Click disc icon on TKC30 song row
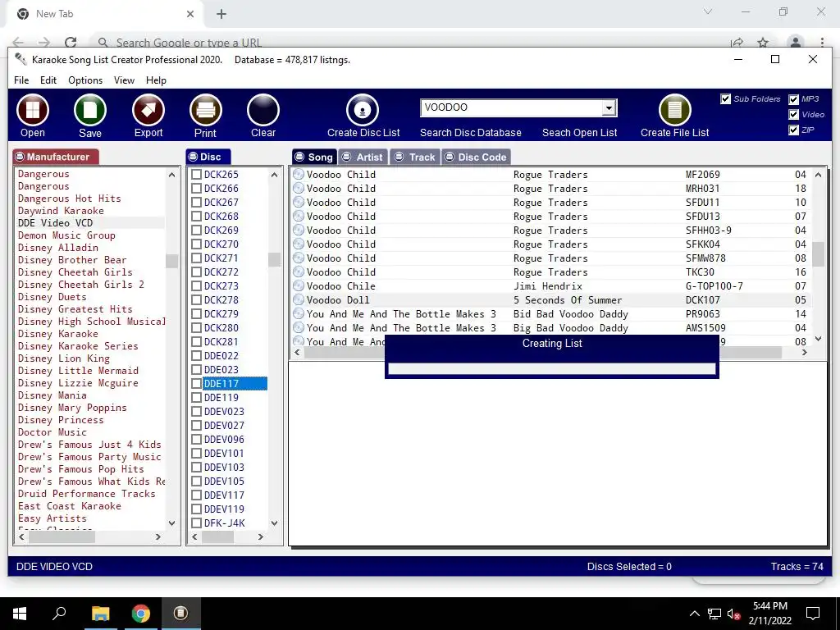Viewport: 840px width, 630px height. (299, 272)
